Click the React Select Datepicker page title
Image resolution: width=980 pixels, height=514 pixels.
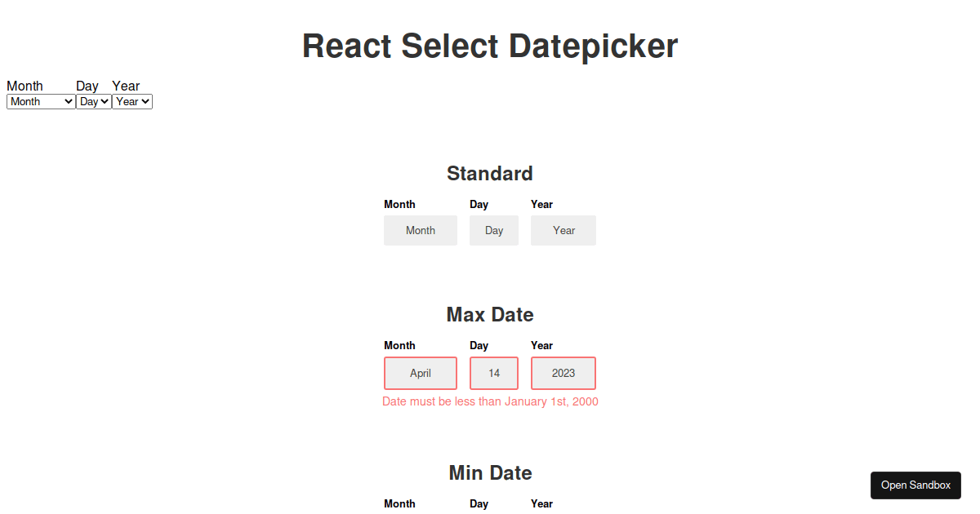[490, 46]
